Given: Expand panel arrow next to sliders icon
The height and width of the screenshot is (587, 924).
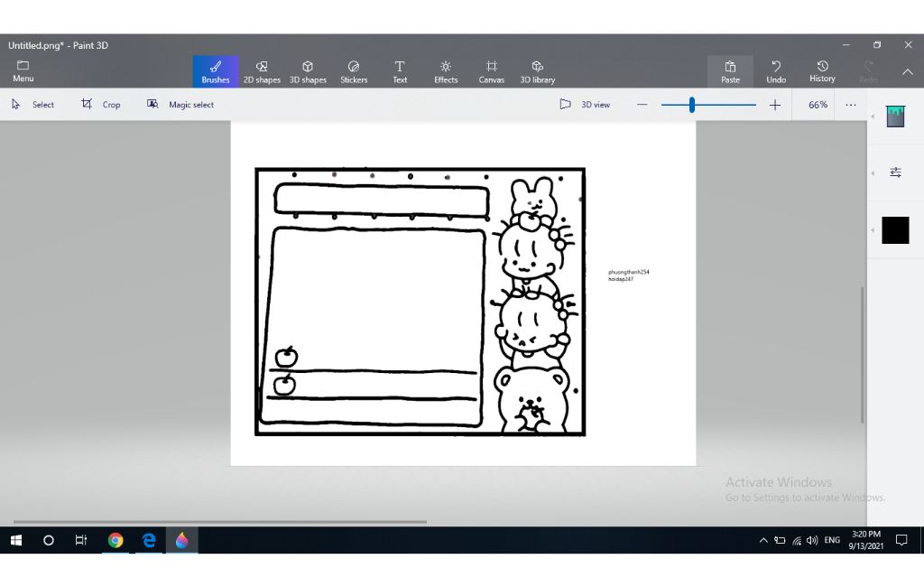Looking at the screenshot, I should tap(873, 172).
